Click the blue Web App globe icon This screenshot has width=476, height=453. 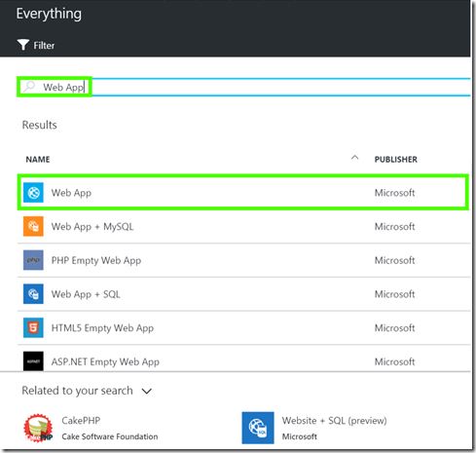[33, 193]
